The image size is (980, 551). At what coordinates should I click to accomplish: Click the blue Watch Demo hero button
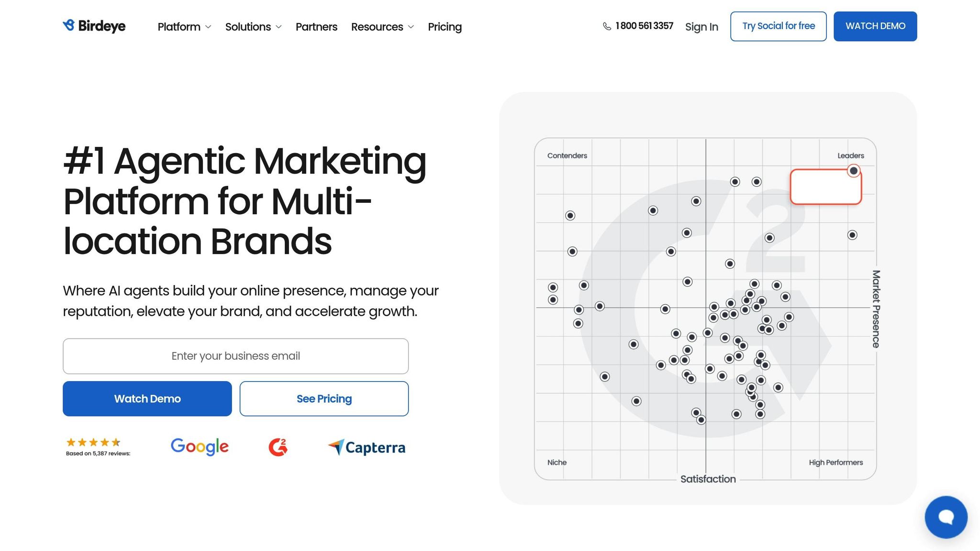click(x=147, y=398)
